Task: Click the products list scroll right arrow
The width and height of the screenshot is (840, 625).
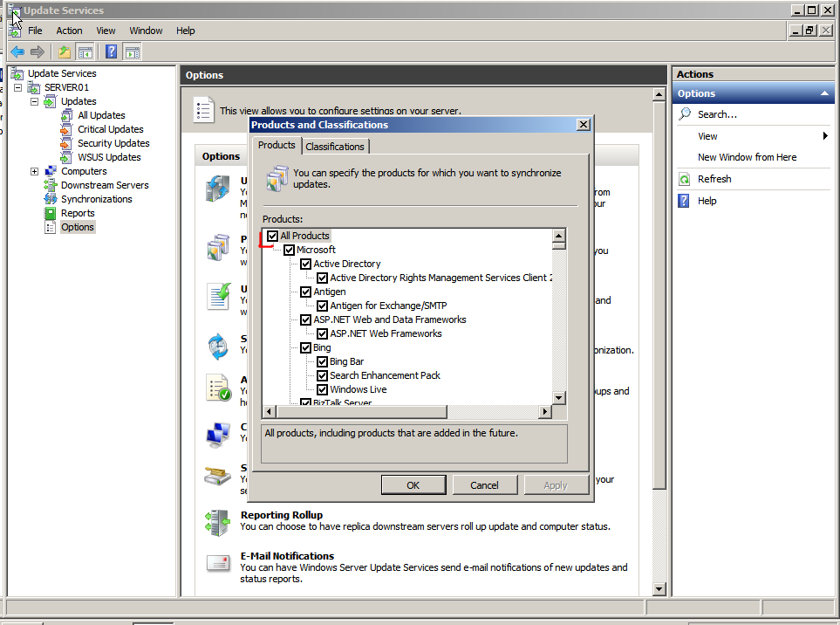Action: pos(545,412)
